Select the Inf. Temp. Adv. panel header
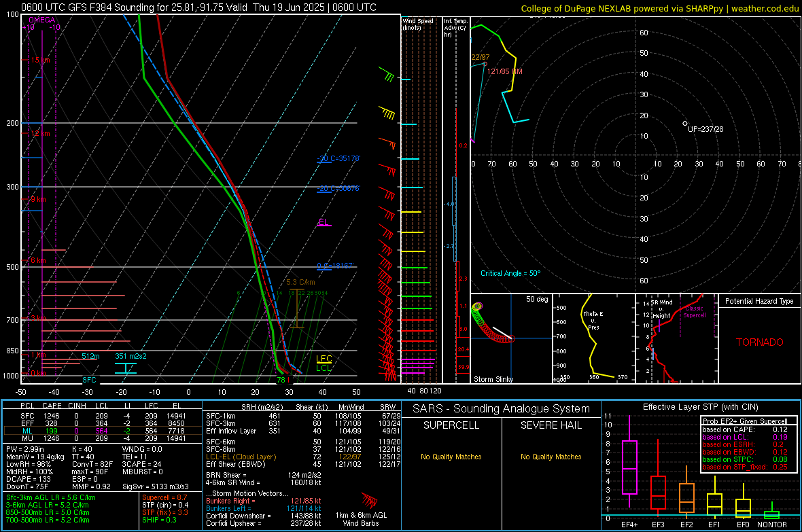Image resolution: width=802 pixels, height=532 pixels. pos(455,28)
